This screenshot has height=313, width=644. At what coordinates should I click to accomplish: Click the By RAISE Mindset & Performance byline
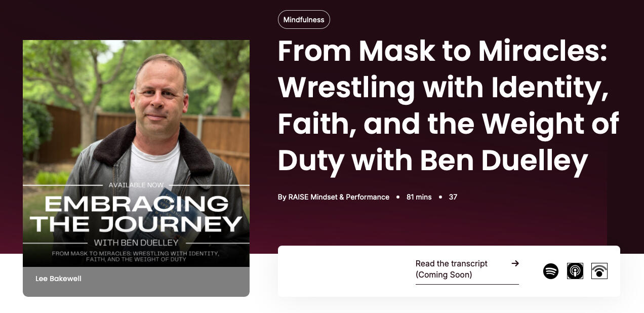tap(334, 197)
